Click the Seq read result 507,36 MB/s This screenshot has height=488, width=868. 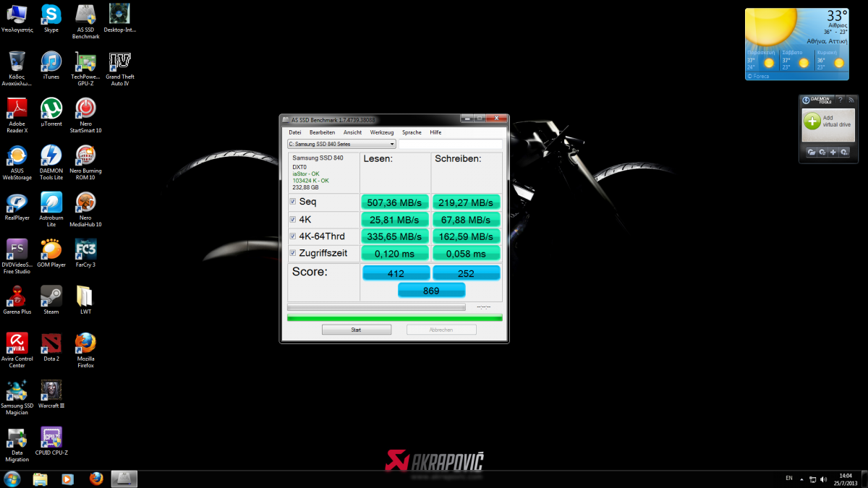[x=395, y=202]
